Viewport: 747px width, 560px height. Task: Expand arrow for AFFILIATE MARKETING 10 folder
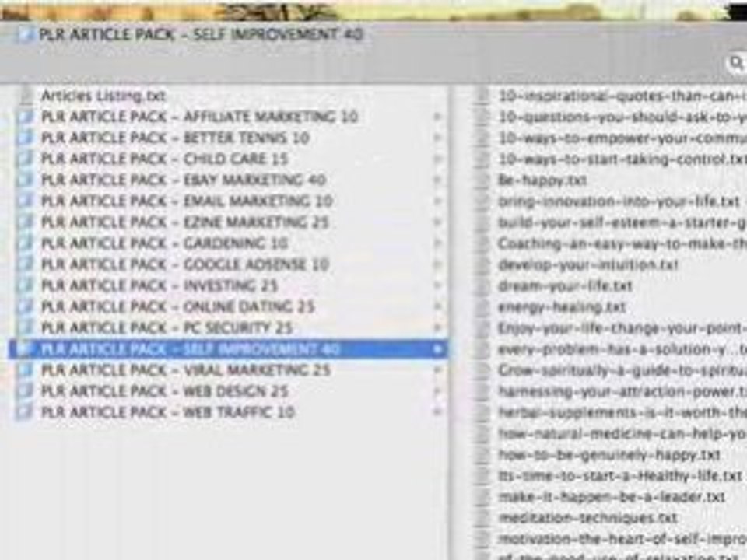click(437, 117)
